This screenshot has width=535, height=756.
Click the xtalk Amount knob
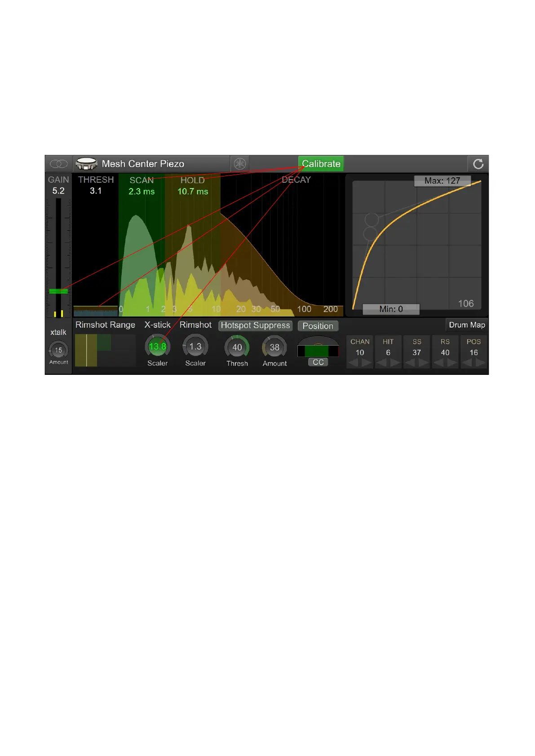point(58,350)
